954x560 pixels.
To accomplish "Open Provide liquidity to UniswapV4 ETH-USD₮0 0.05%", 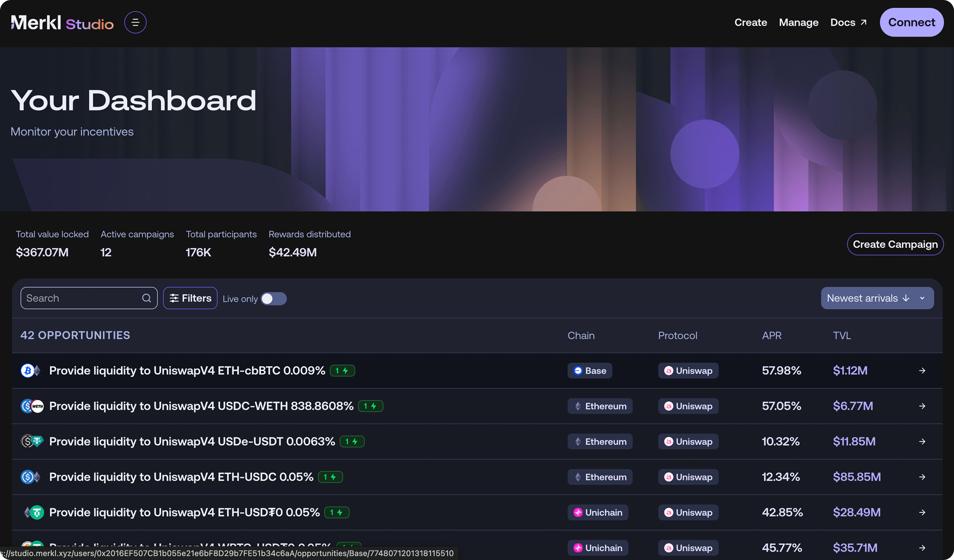I will pos(184,512).
